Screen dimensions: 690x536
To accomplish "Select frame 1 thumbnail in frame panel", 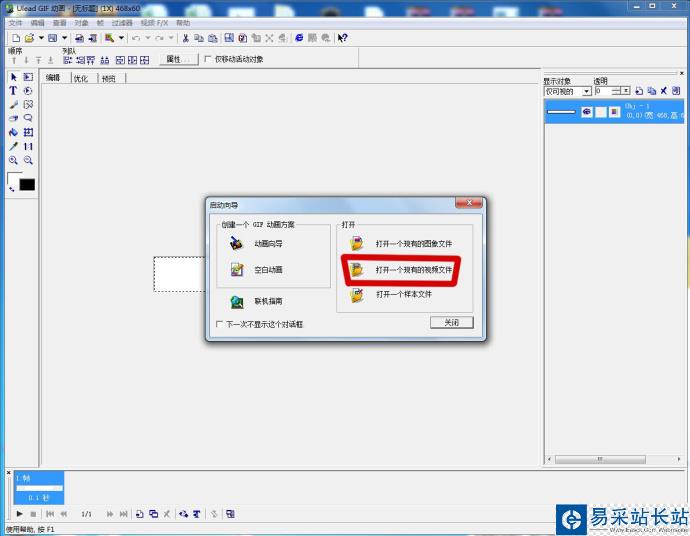I will [39, 488].
